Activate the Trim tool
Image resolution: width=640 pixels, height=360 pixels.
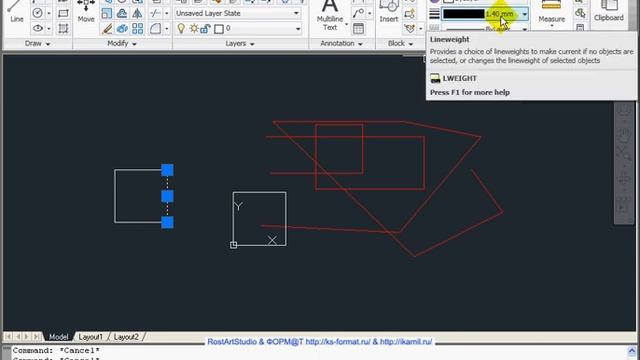pyautogui.click(x=155, y=13)
